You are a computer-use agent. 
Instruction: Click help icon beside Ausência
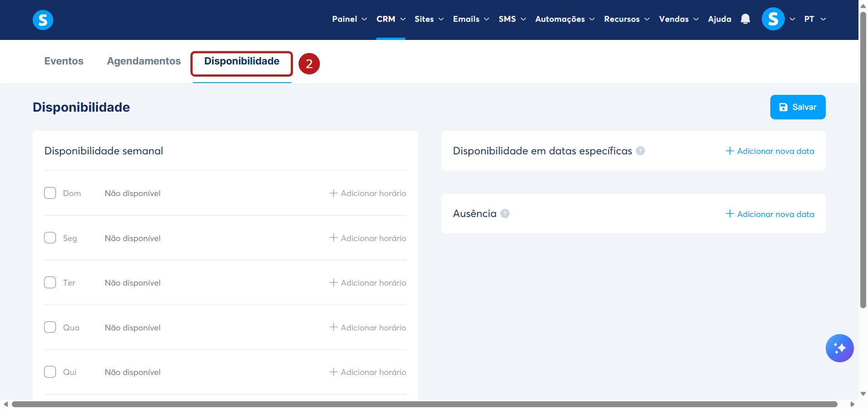505,213
